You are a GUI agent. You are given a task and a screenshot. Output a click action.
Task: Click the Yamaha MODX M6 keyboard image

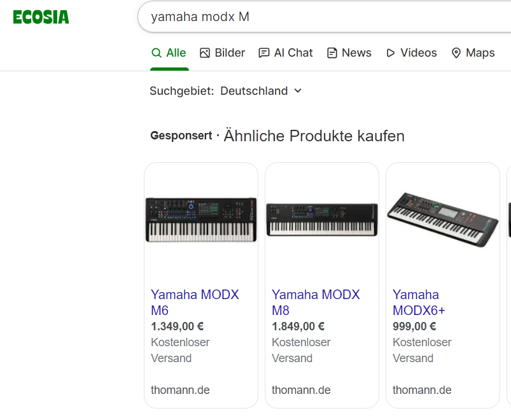201,220
